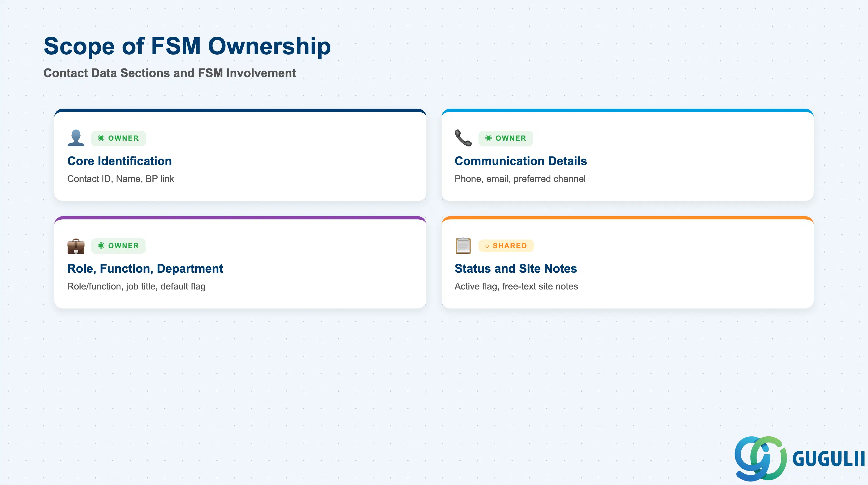This screenshot has width=868, height=485.
Task: Click the Scope of FSM Ownership title
Action: 187,46
